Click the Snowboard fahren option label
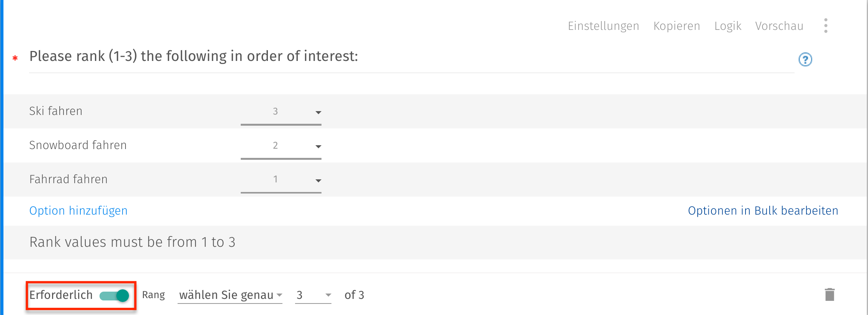868x315 pixels. pos(78,145)
